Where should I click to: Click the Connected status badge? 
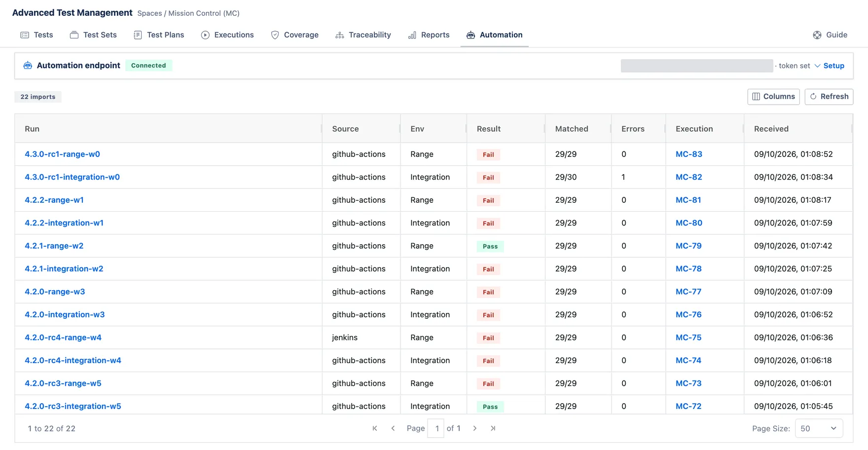(148, 66)
